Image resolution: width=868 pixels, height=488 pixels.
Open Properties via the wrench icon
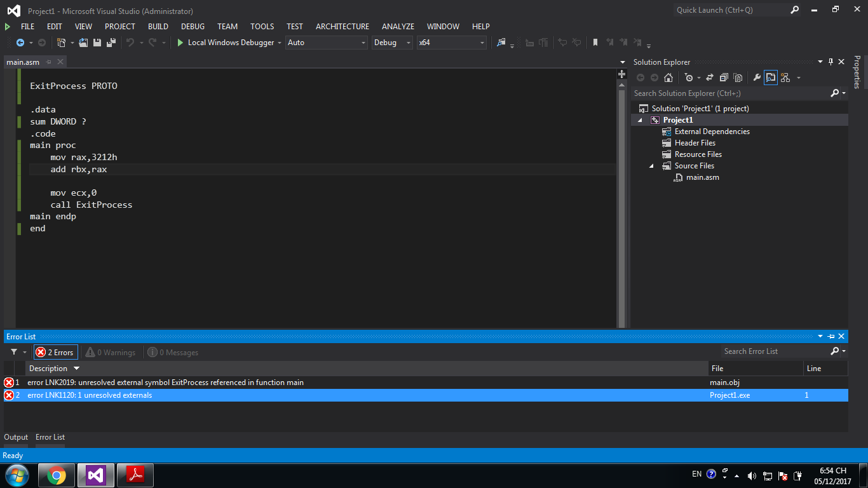(x=757, y=78)
